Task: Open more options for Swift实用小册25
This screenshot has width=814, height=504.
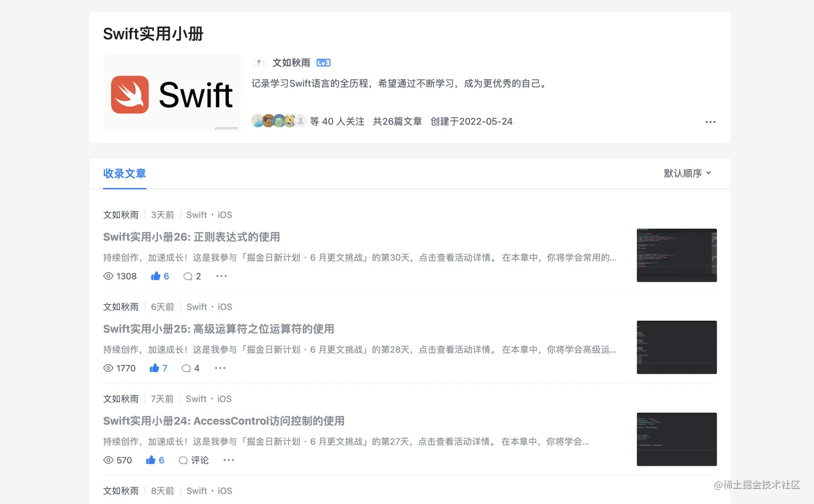Action: coord(220,368)
